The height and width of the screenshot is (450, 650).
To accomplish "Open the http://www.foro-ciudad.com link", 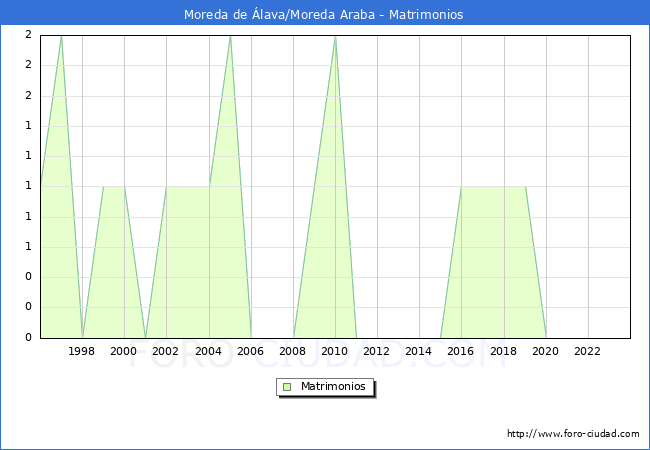I will tap(573, 434).
